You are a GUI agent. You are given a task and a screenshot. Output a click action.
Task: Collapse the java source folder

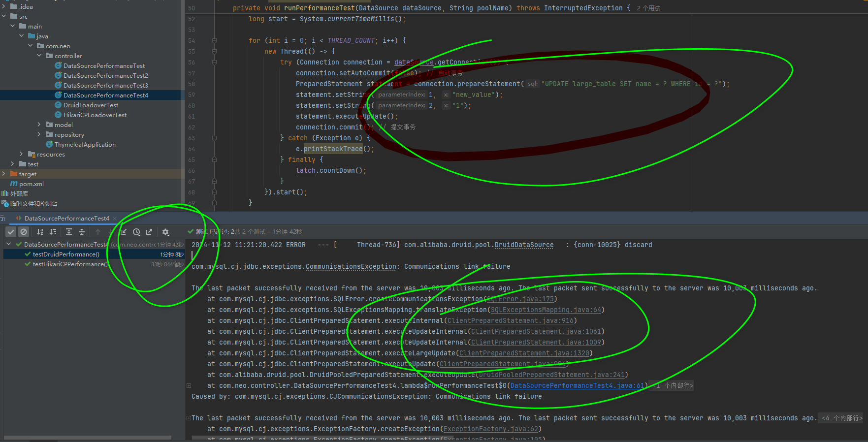pos(22,36)
